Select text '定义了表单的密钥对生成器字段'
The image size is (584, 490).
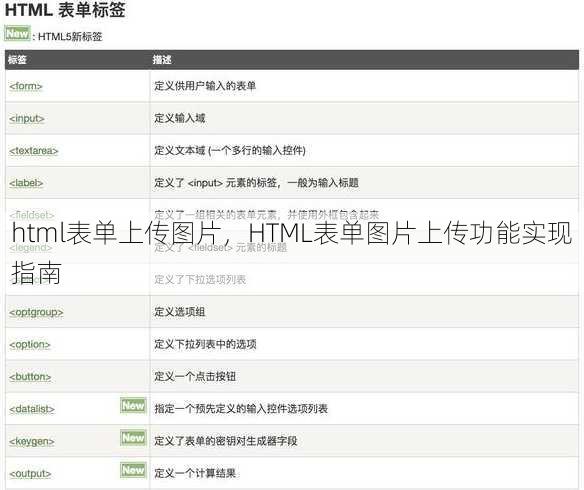click(226, 441)
